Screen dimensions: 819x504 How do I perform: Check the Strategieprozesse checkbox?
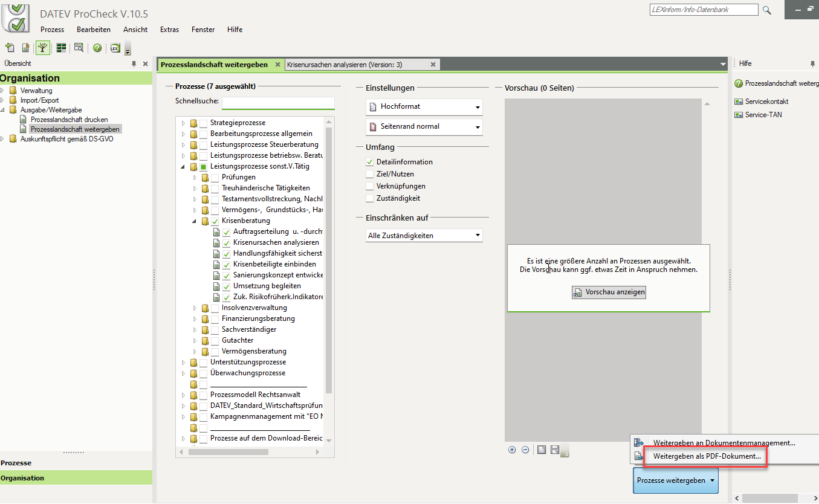pos(204,123)
